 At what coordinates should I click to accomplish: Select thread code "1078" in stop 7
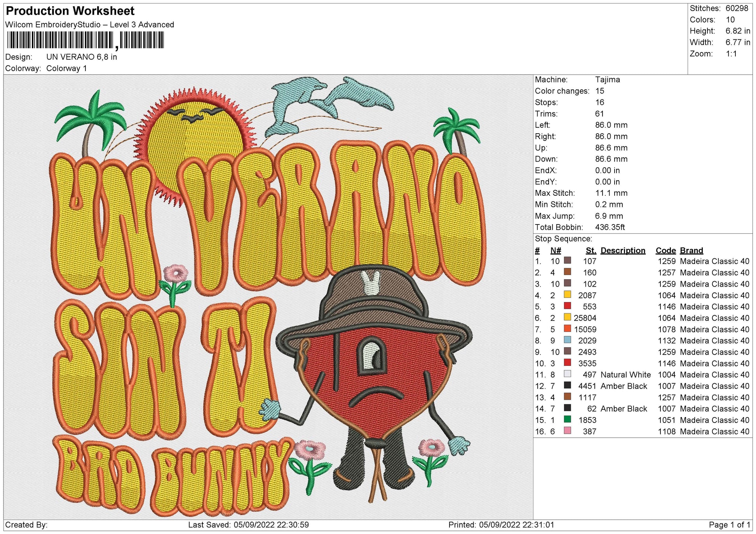667,329
